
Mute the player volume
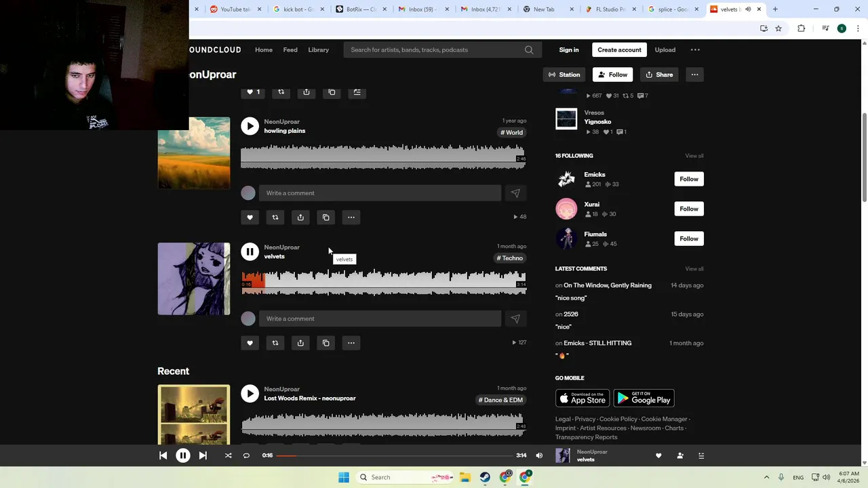539,455
